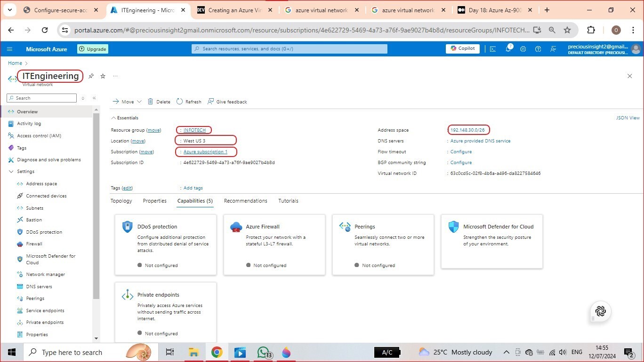644x362 pixels.
Task: Open Subnets in the sidebar
Action: pos(35,208)
